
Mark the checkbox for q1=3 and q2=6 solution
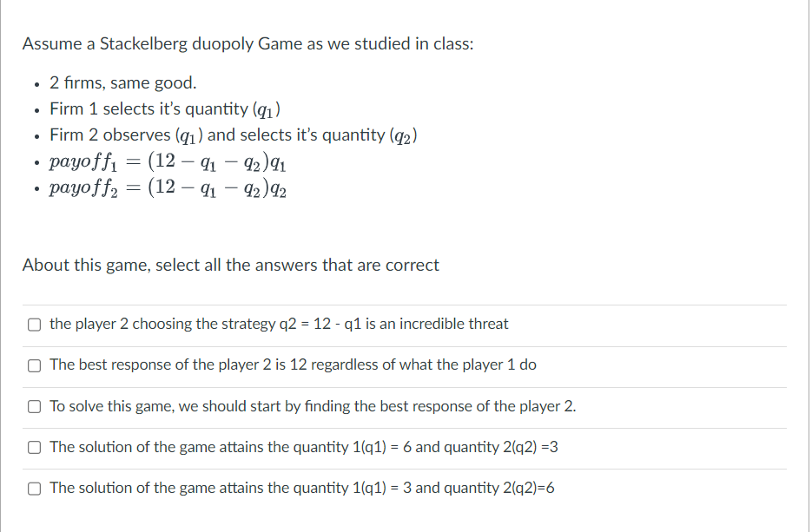(34, 488)
